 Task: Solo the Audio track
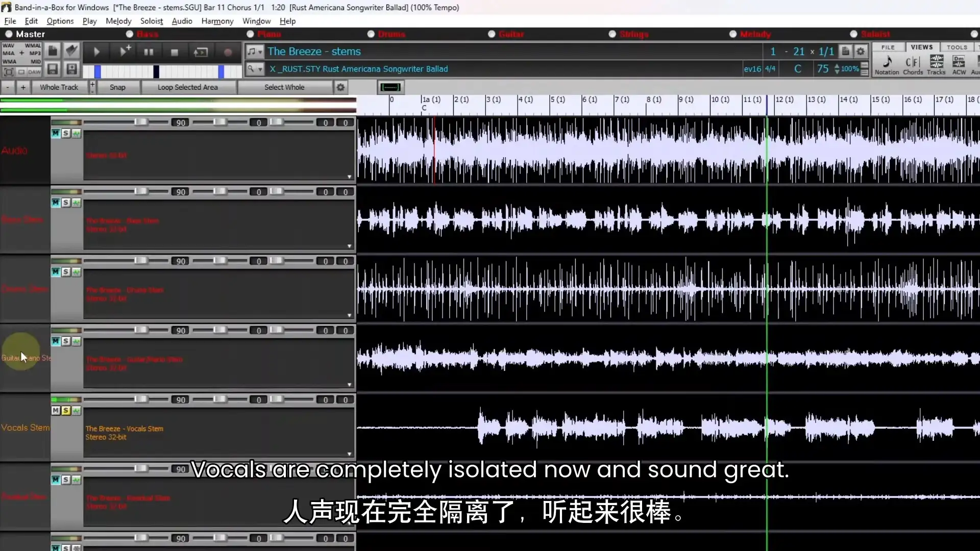tap(65, 133)
